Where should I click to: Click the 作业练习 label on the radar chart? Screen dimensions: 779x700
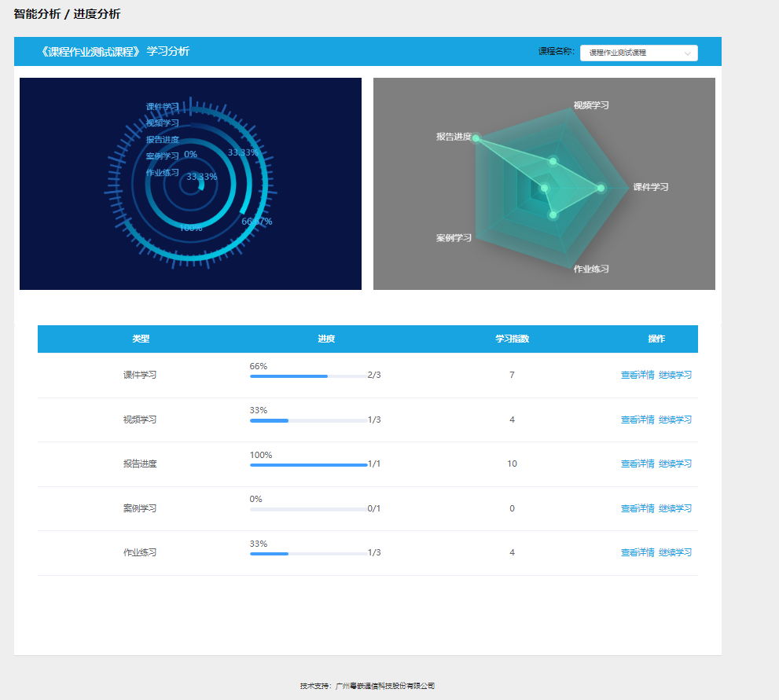[x=591, y=269]
